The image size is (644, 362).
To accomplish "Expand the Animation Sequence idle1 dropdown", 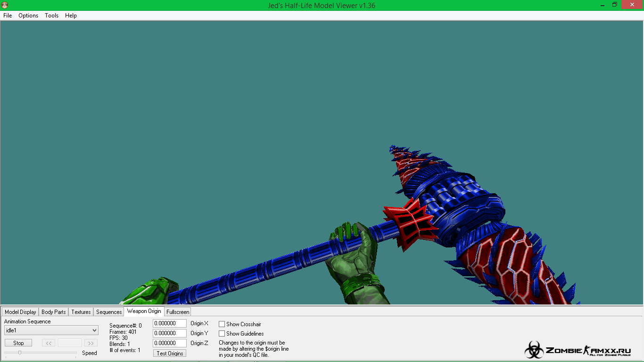I will [51, 330].
